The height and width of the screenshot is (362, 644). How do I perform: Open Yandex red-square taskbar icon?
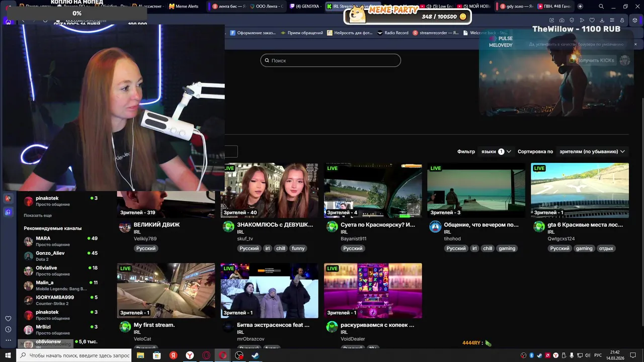pos(173,355)
